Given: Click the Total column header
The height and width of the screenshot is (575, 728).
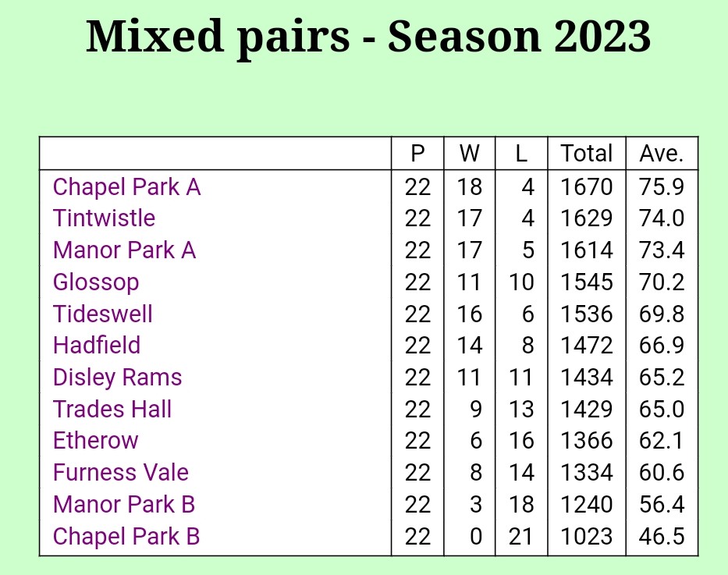Looking at the screenshot, I should pos(587,154).
